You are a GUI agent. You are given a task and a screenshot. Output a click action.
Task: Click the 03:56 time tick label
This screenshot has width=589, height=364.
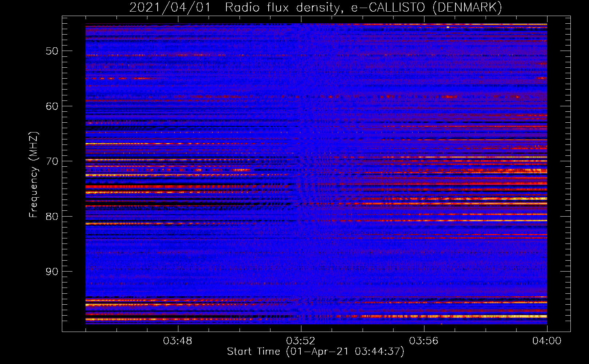424,341
